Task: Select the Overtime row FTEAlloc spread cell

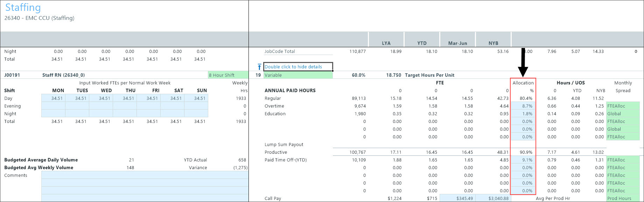Action: 624,106
